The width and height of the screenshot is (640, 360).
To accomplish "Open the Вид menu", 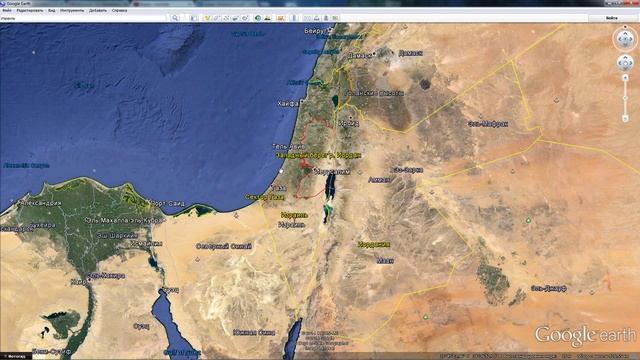I will coord(51,10).
